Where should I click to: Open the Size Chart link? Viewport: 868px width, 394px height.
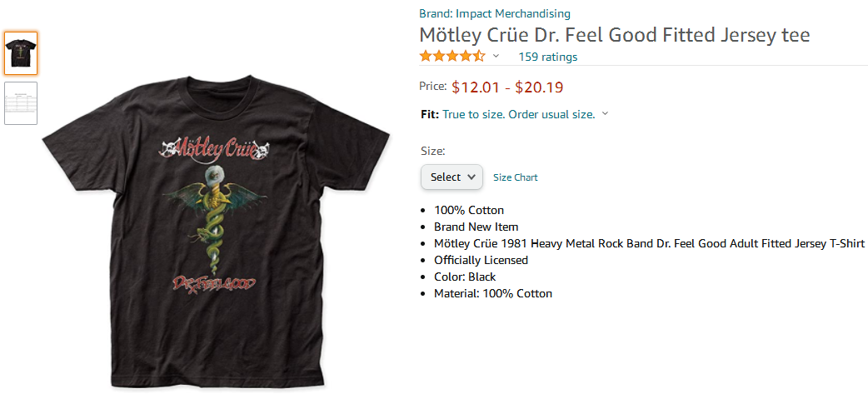(x=516, y=177)
